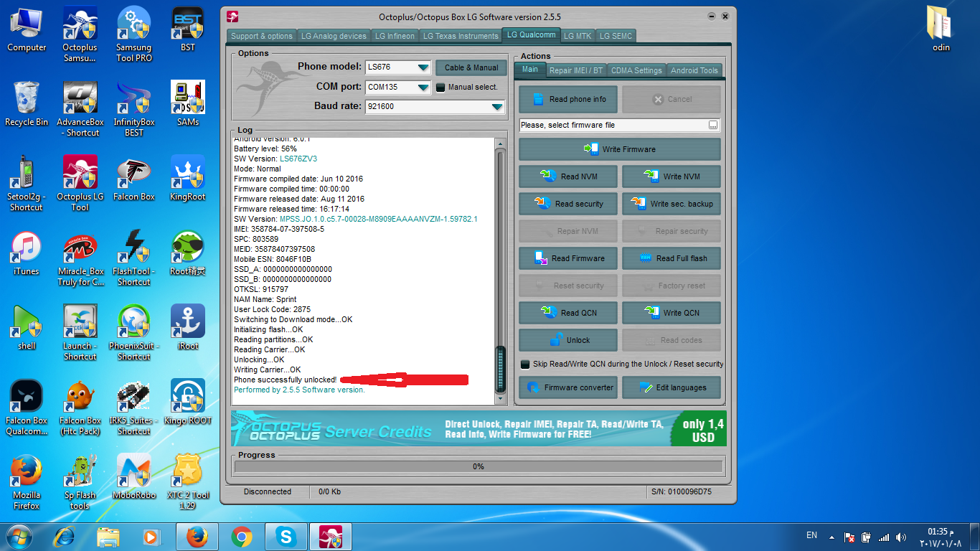Open InfinityBox BEST shortcut
Screen dimensions: 980x551
point(134,108)
